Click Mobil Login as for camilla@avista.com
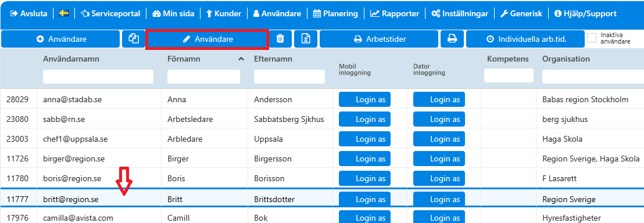The height and width of the screenshot is (223, 644). 364,217
